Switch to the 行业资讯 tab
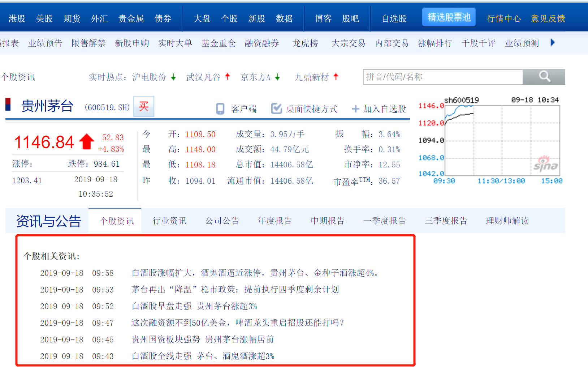This screenshot has width=588, height=367. tap(170, 221)
